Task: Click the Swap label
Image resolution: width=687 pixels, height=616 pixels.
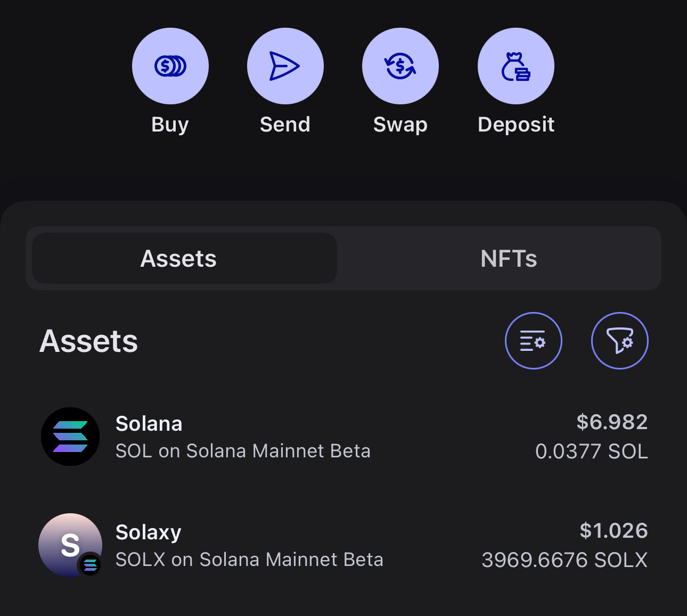Action: pyautogui.click(x=400, y=125)
